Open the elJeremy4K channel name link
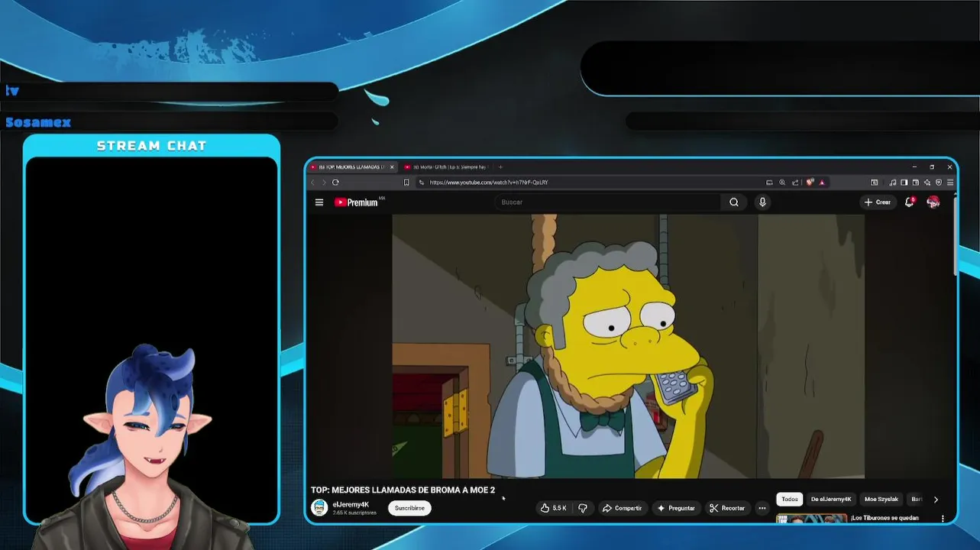The width and height of the screenshot is (980, 550). coord(351,504)
